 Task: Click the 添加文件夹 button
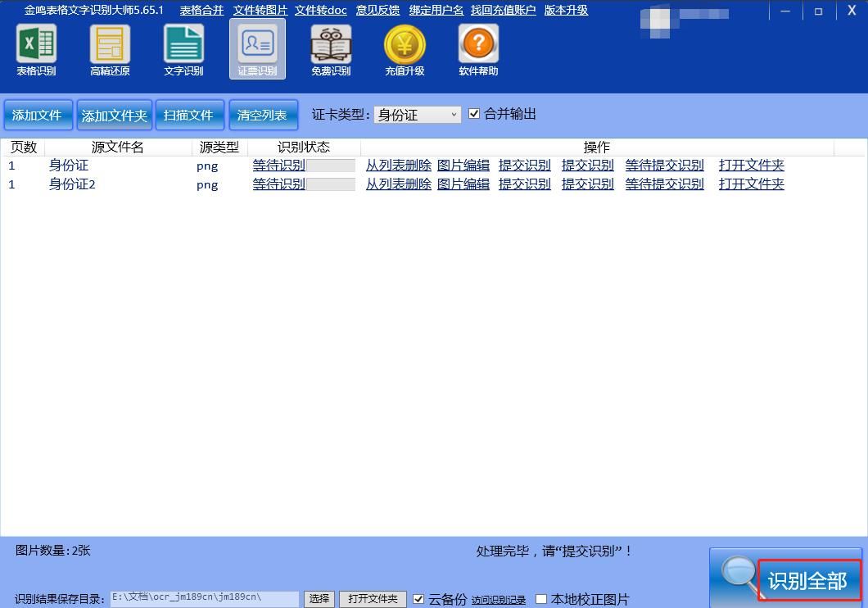coord(114,116)
